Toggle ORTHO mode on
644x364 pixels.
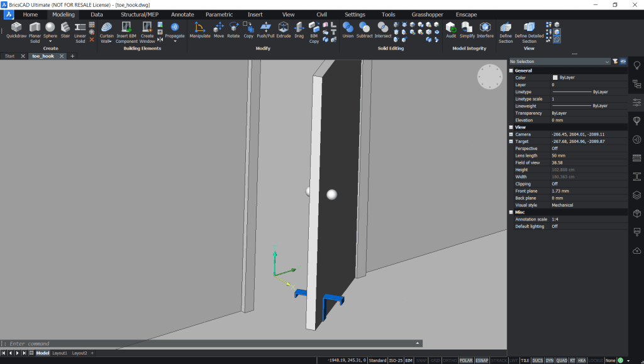point(450,360)
